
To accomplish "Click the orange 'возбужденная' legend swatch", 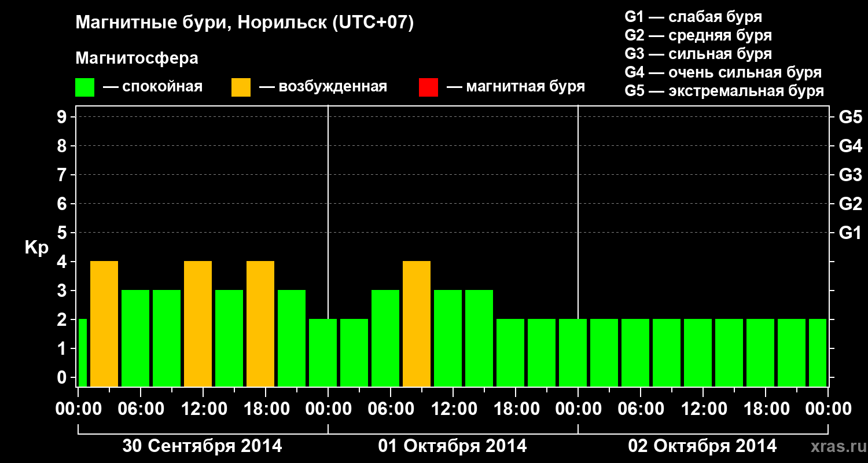I will (241, 87).
